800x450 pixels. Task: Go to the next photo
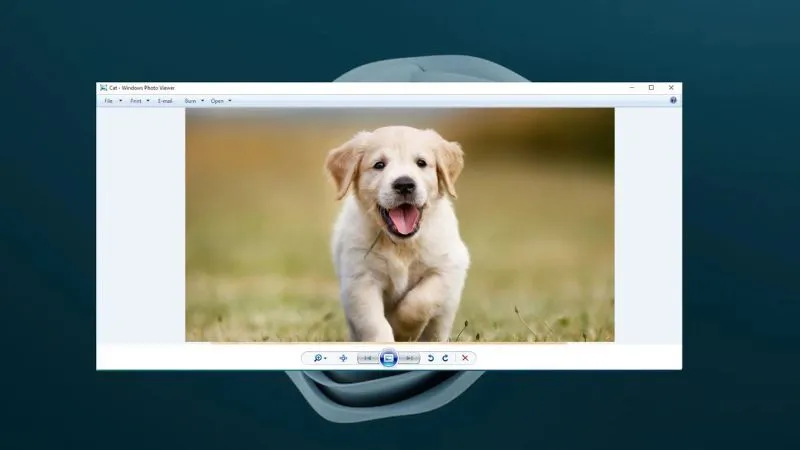(410, 358)
